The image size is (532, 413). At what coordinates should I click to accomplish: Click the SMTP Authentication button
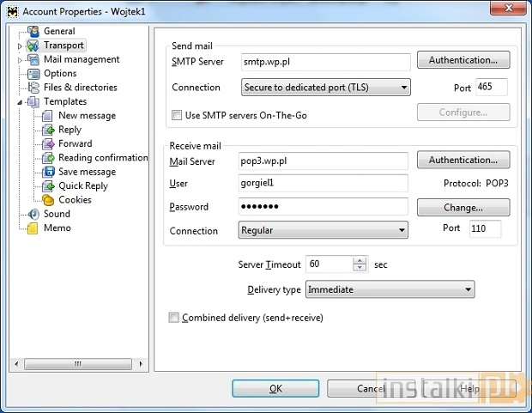[x=463, y=61]
